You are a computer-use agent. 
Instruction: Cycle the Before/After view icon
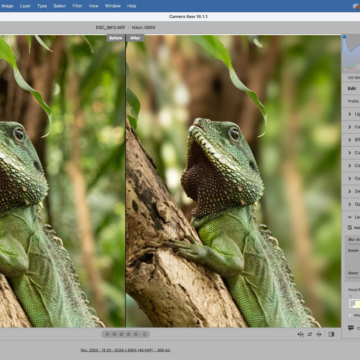[x=301, y=334]
